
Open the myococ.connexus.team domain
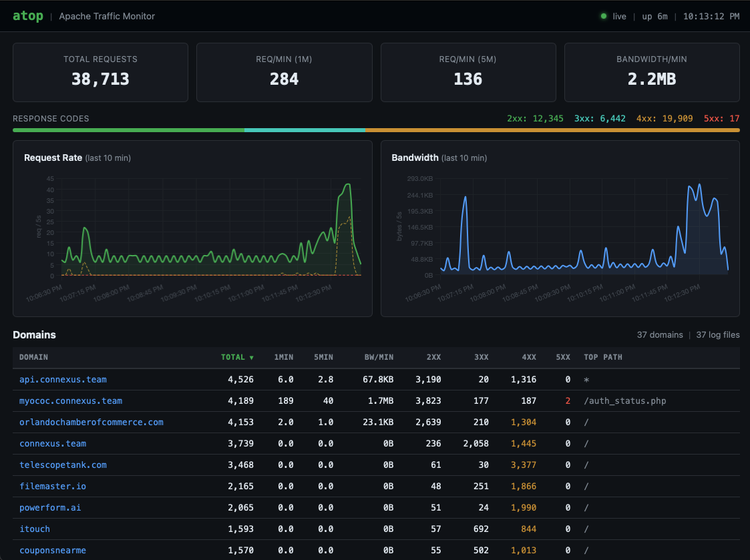coord(71,400)
